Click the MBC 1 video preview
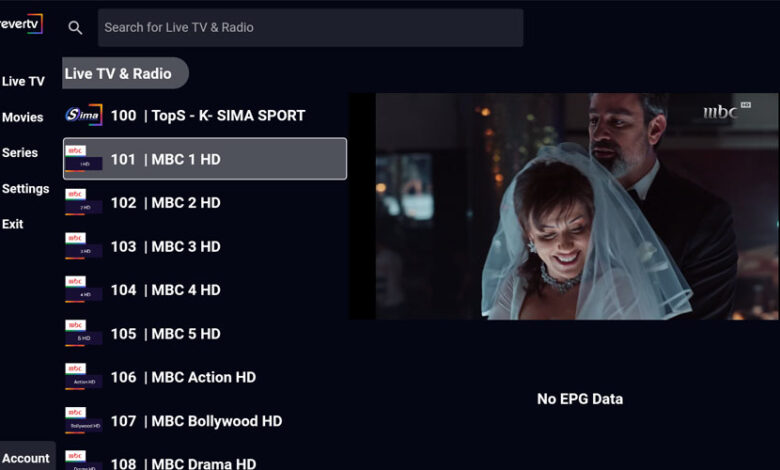 563,206
